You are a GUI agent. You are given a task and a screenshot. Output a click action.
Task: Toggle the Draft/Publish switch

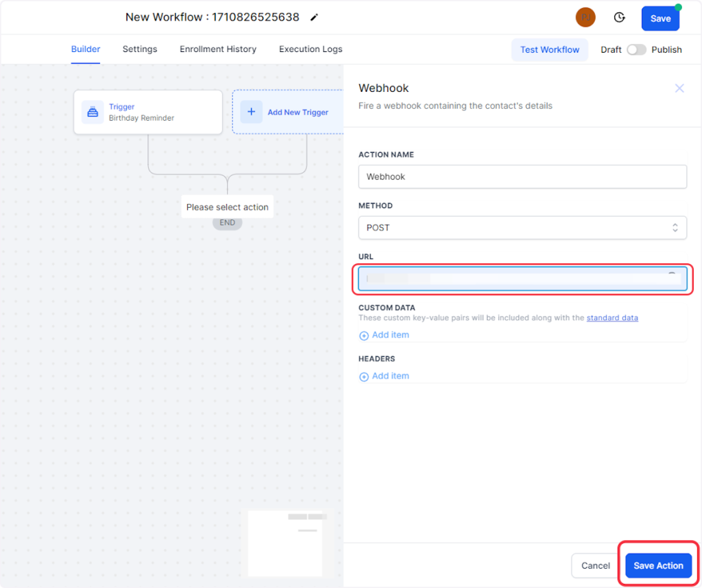[x=636, y=50]
